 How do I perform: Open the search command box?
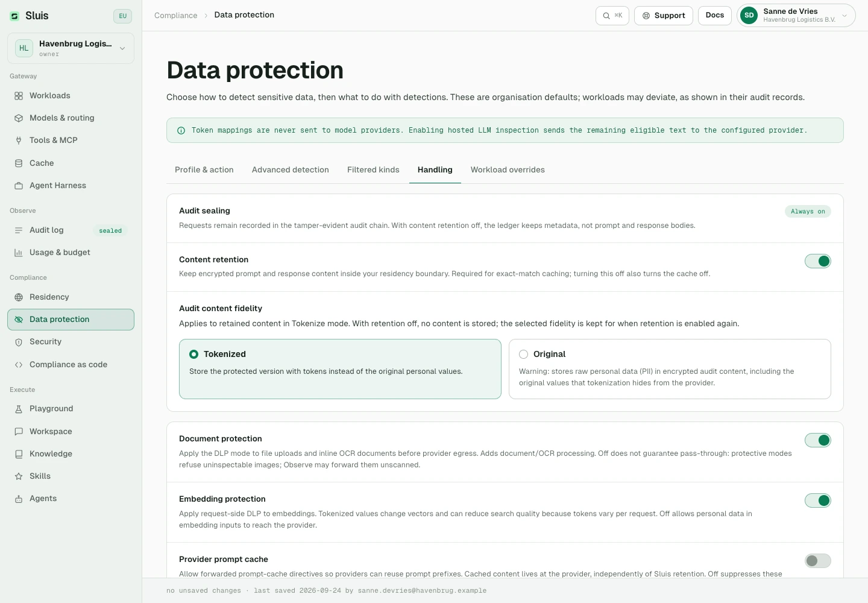pos(612,16)
